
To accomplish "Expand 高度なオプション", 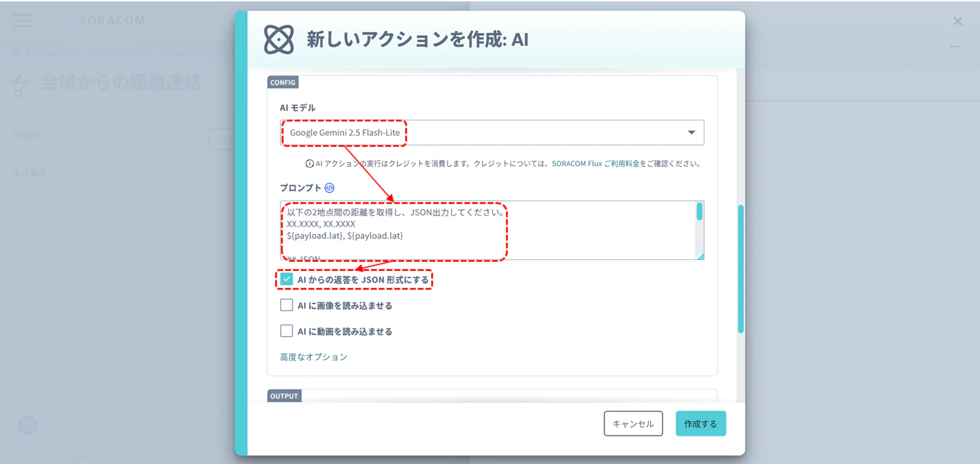I will click(313, 357).
